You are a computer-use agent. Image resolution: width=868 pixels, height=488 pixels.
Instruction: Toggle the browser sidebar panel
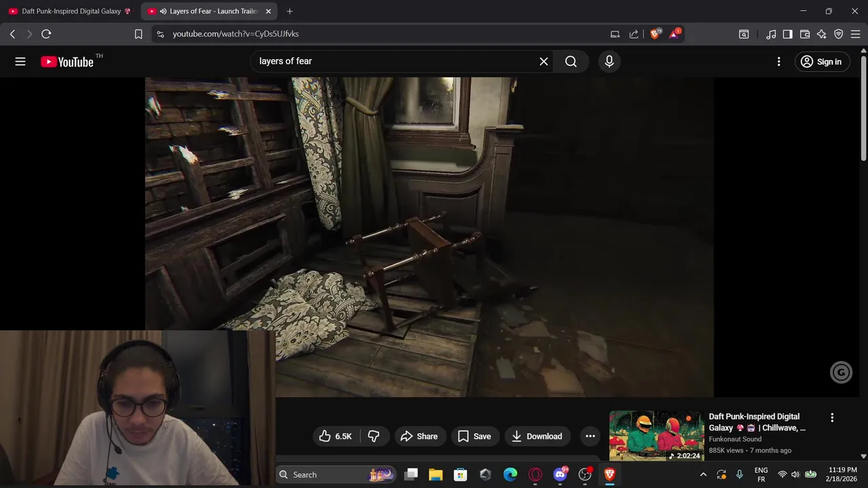coord(787,34)
